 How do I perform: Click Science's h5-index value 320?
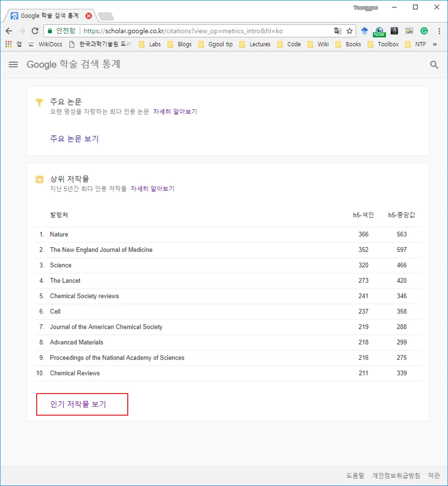(363, 265)
